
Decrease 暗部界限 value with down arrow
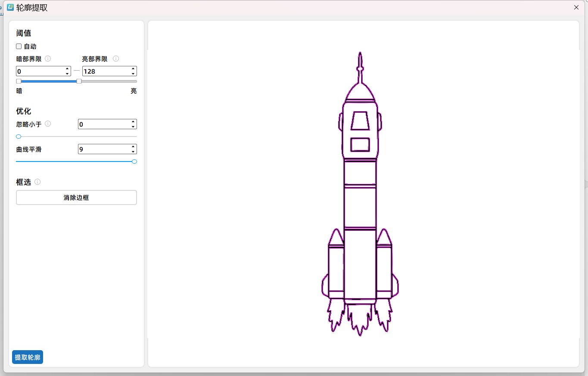[67, 74]
